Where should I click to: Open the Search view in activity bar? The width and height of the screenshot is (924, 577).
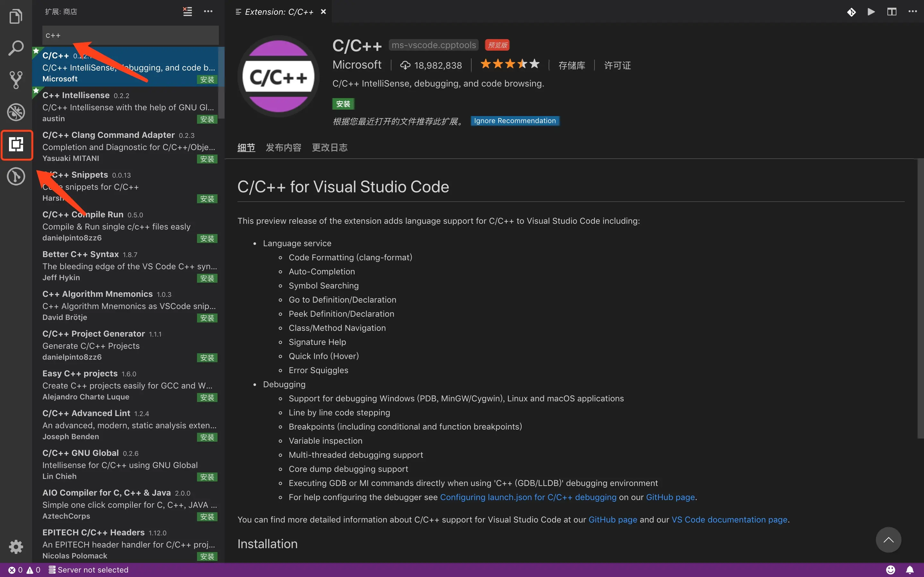pyautogui.click(x=16, y=48)
